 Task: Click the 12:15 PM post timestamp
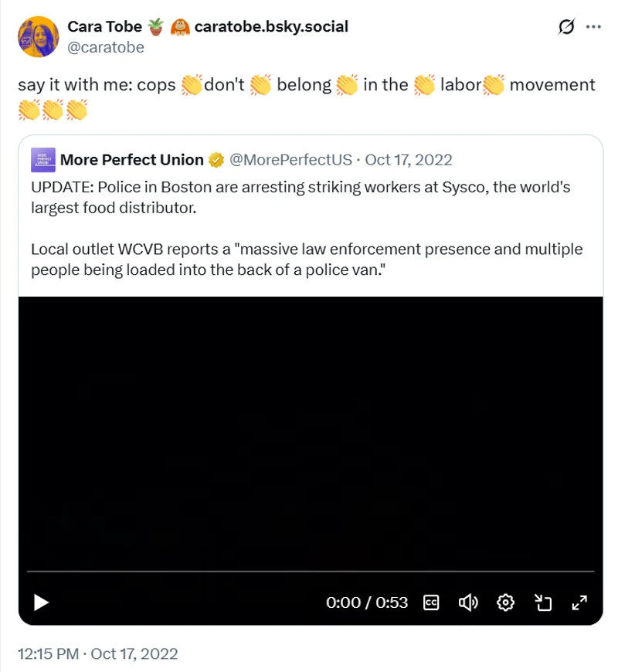[97, 654]
